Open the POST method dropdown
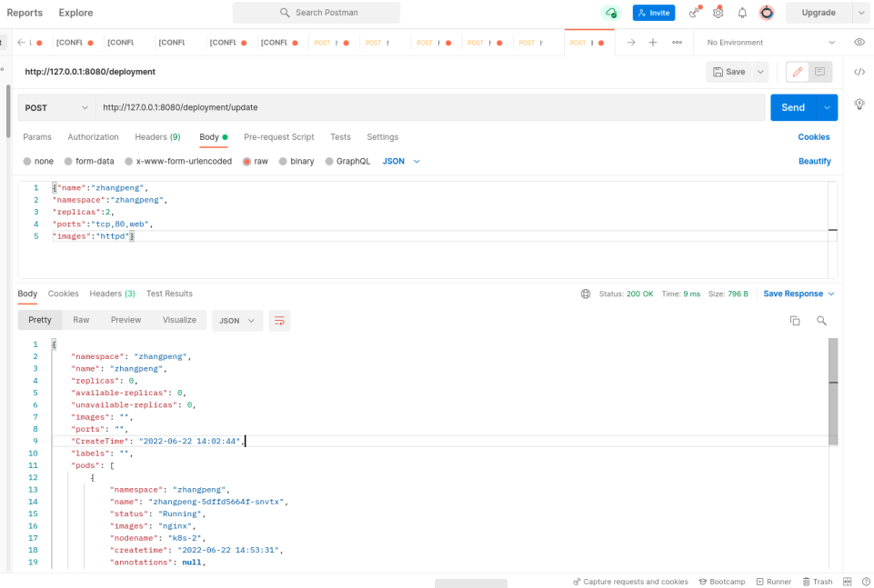This screenshot has width=874, height=588. (56, 107)
